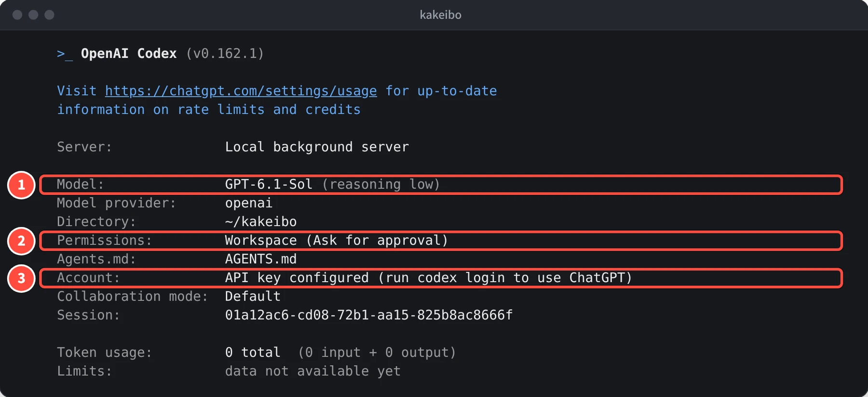The height and width of the screenshot is (397, 868).
Task: Click the API key configured text
Action: [x=297, y=278]
